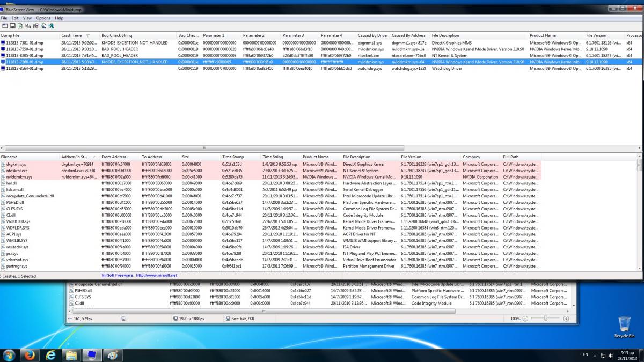Click the network tray icon
Image resolution: width=644 pixels, height=362 pixels.
604,355
